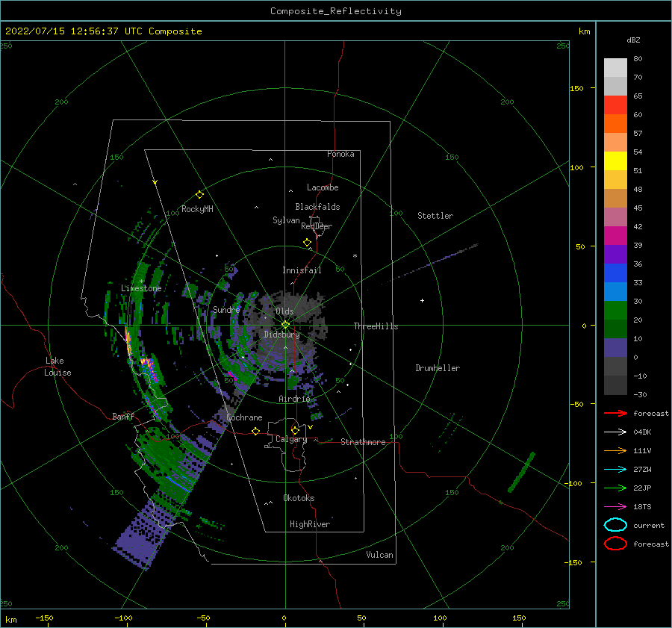Click the dBZ legend heading
This screenshot has width=672, height=628.
633,40
